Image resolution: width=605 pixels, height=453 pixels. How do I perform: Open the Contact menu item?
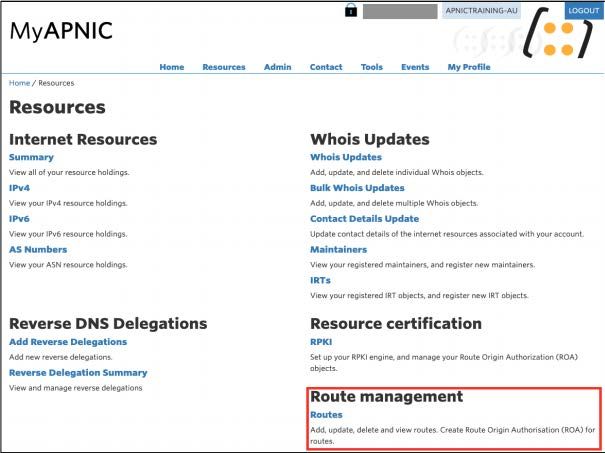(x=326, y=67)
